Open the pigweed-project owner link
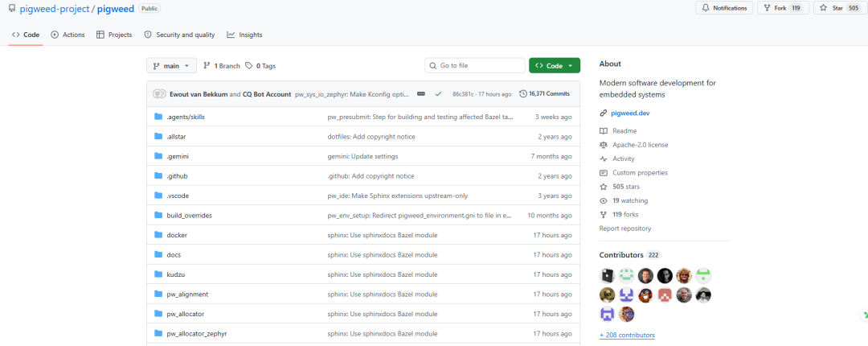 point(55,8)
